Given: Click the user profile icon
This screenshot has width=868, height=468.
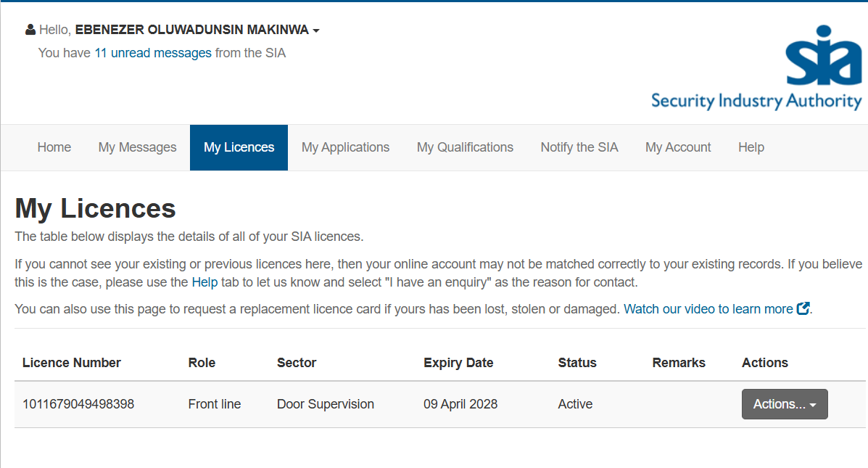Looking at the screenshot, I should tap(30, 30).
